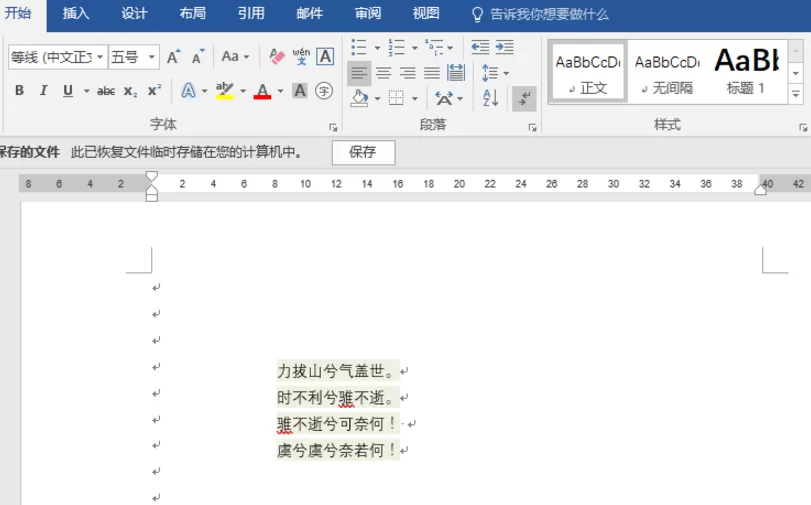Click the 保存 button in message bar

coord(363,152)
